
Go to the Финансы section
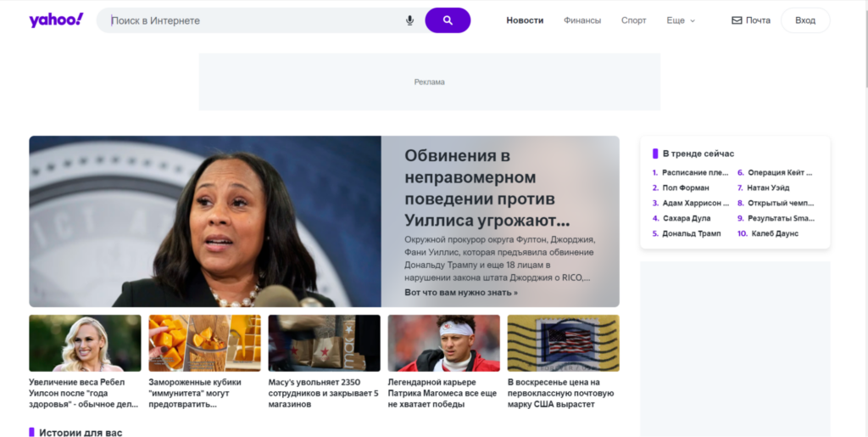(582, 20)
